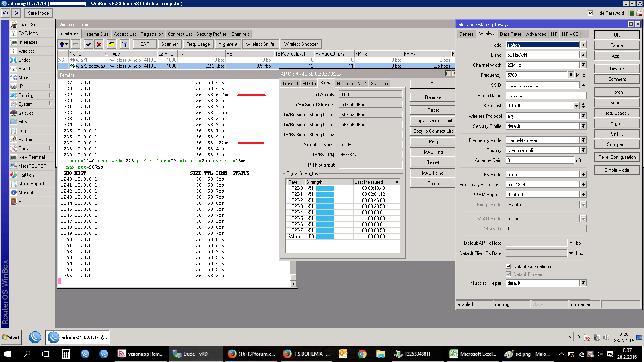Select the wlan2-gateway interface row

coord(256,66)
